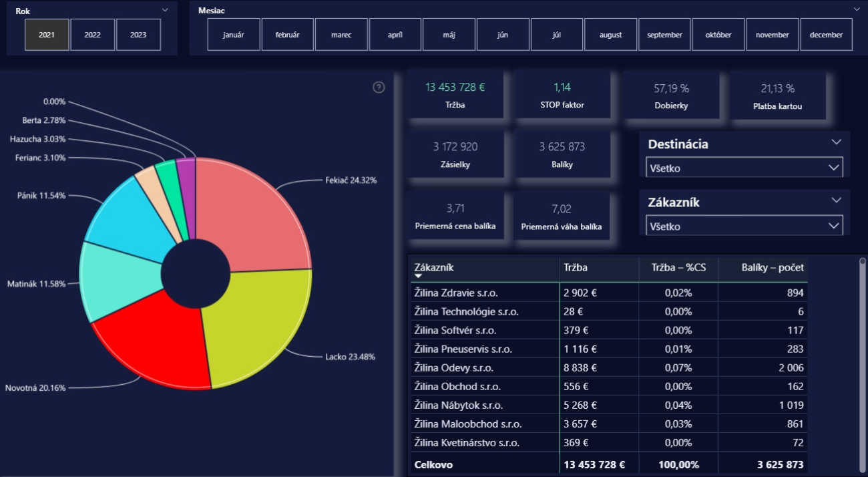Click the help question mark icon

click(x=379, y=88)
